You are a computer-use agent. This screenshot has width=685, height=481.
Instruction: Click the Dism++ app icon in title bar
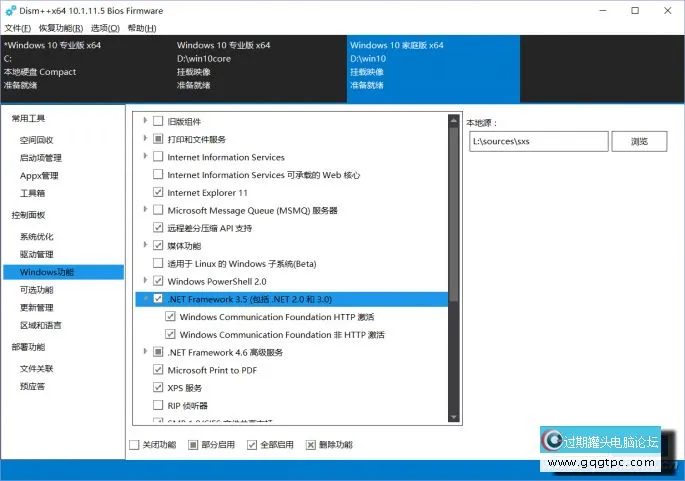[10, 10]
